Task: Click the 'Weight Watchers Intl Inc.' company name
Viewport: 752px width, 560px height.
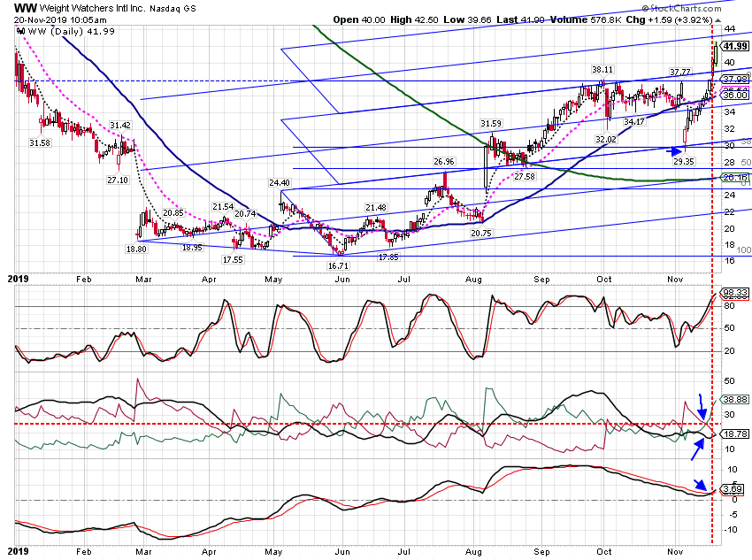Action: point(92,9)
